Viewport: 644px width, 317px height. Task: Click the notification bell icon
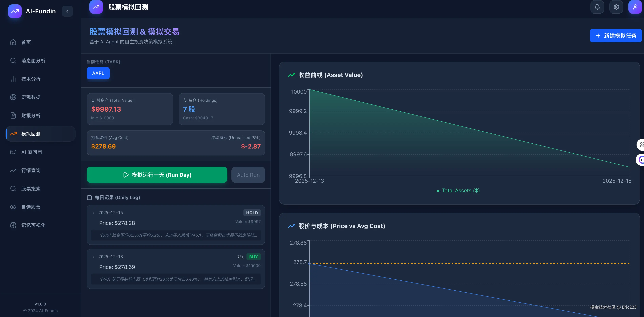click(597, 7)
